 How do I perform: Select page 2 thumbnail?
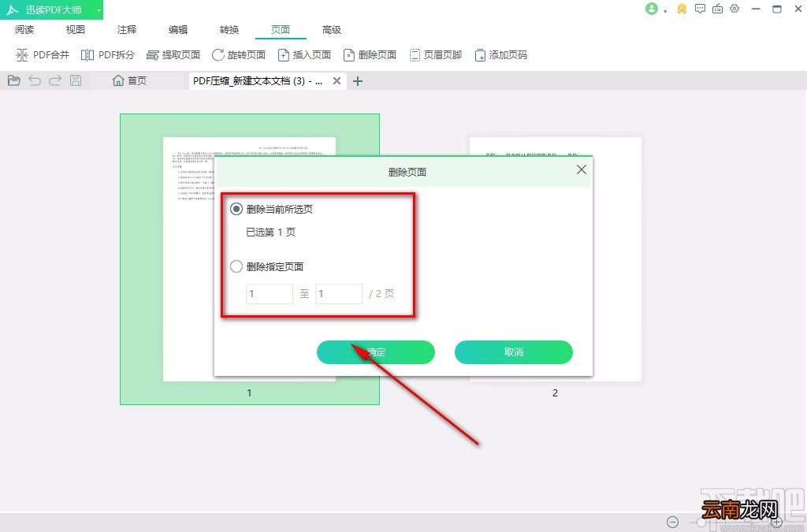click(556, 259)
